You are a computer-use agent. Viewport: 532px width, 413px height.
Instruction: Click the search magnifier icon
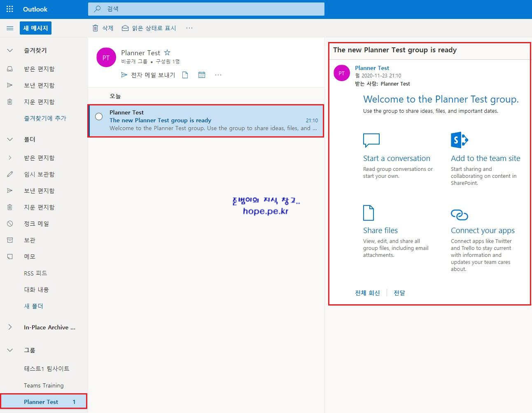[x=98, y=9]
